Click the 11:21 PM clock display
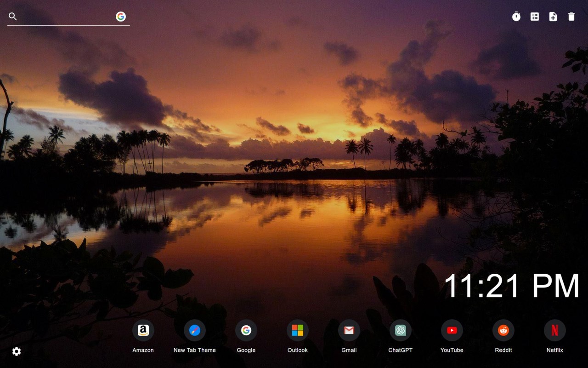 pyautogui.click(x=512, y=286)
